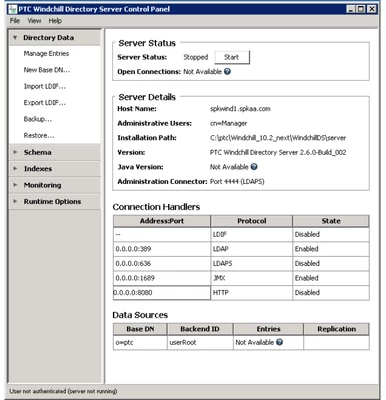This screenshot has height=400, width=386.
Task: Select the 0.0.0.0:1689 address cell
Action: (162, 278)
